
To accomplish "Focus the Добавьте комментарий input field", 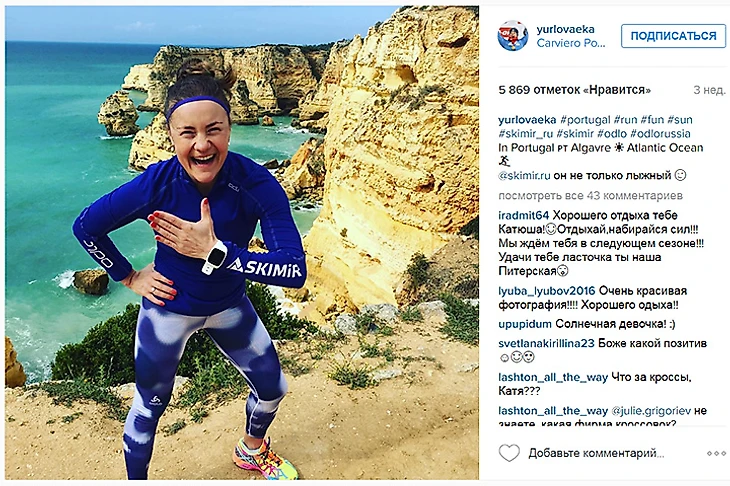I will pos(597,453).
